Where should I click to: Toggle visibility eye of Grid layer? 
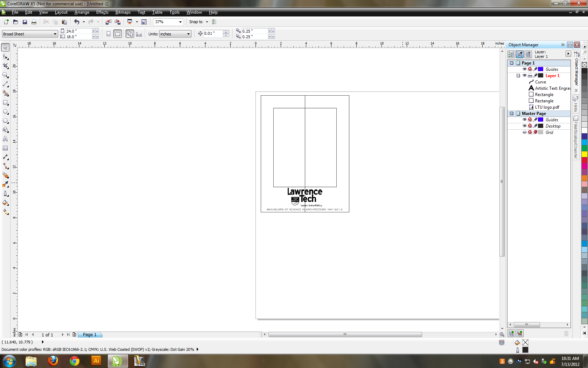[x=524, y=132]
